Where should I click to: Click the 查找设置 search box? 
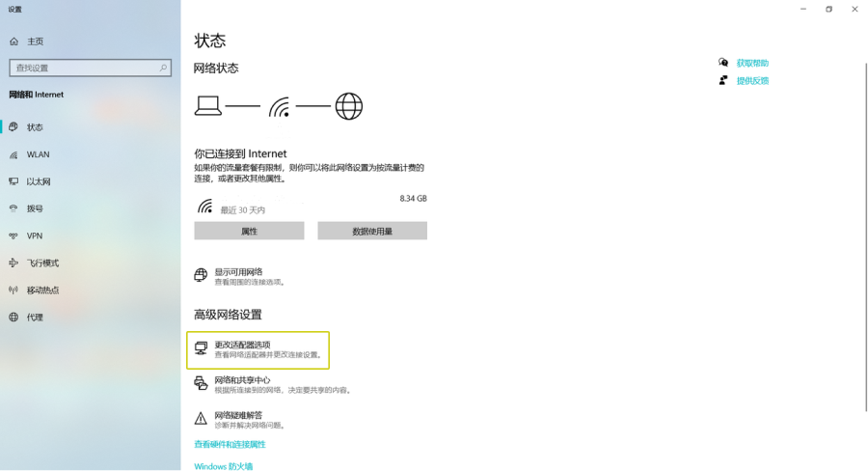click(x=82, y=68)
